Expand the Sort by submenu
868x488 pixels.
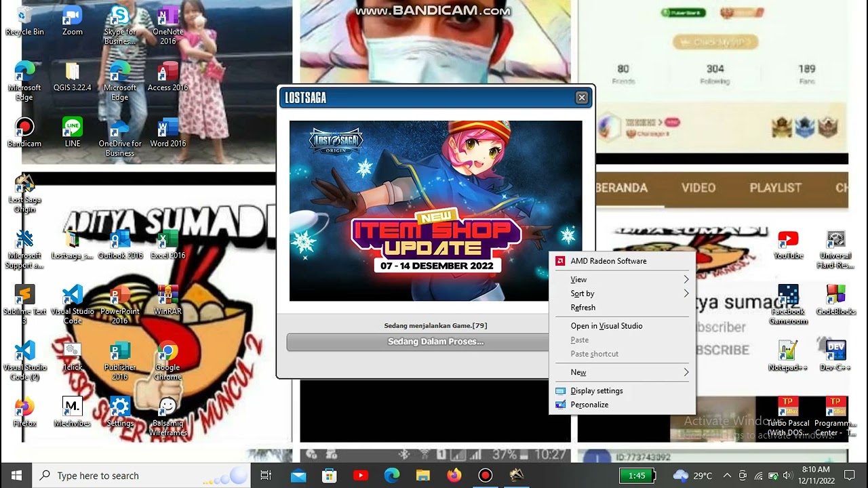[x=622, y=293]
